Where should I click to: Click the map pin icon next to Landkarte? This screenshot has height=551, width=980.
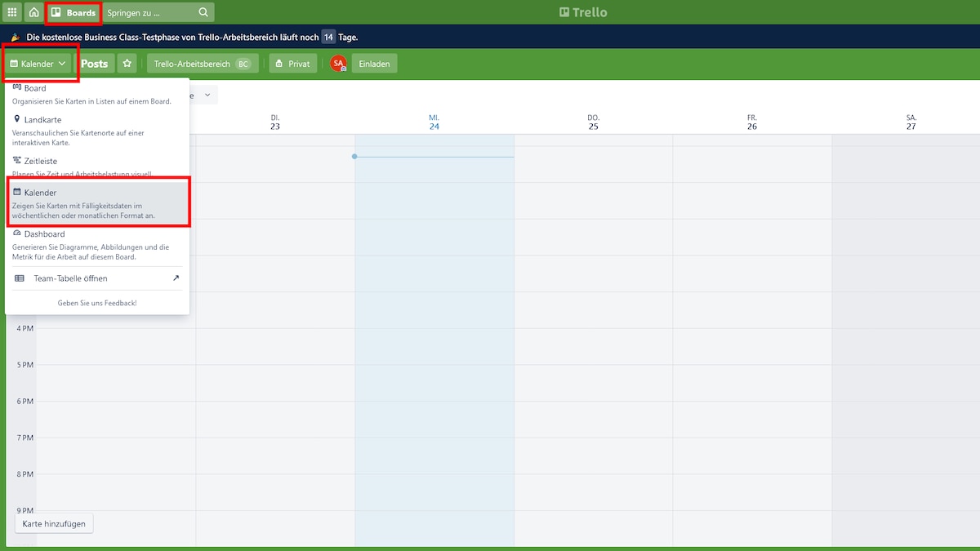[x=17, y=119]
